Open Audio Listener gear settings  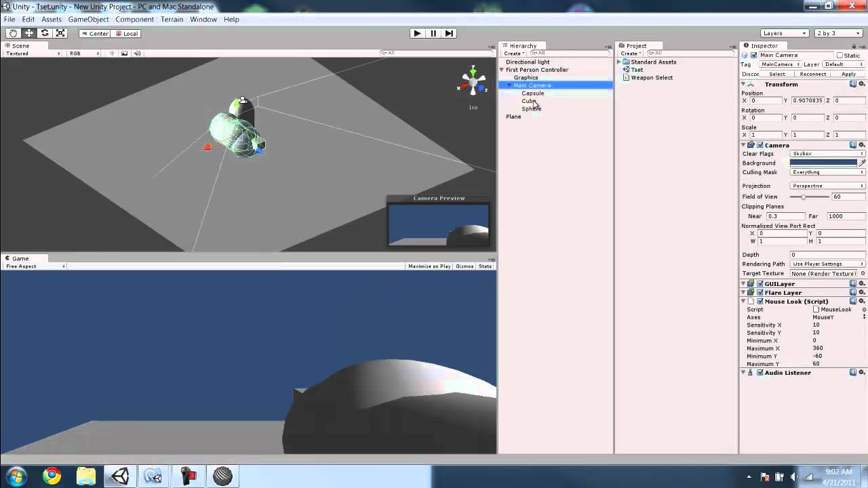(862, 373)
